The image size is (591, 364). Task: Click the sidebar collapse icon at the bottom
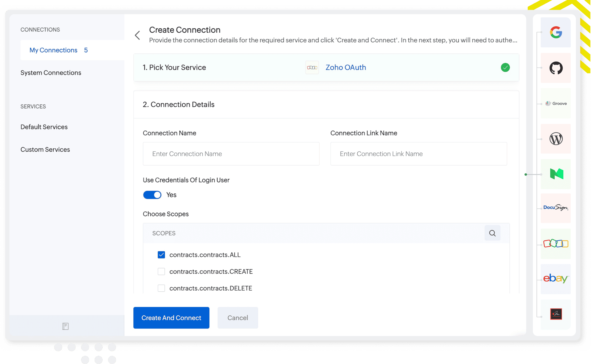tap(66, 326)
